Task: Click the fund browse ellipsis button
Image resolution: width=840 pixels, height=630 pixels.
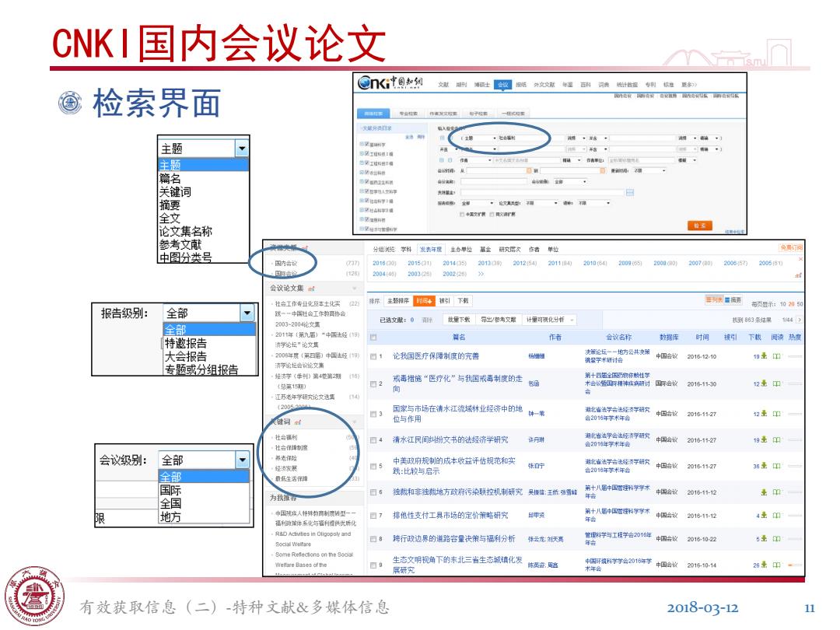Action: [x=629, y=192]
